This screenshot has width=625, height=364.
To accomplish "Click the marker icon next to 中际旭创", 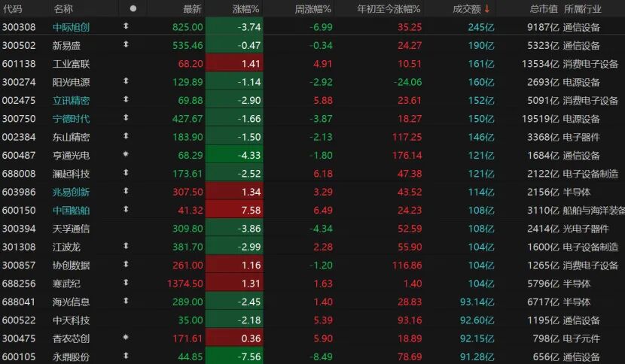I will pos(126,26).
